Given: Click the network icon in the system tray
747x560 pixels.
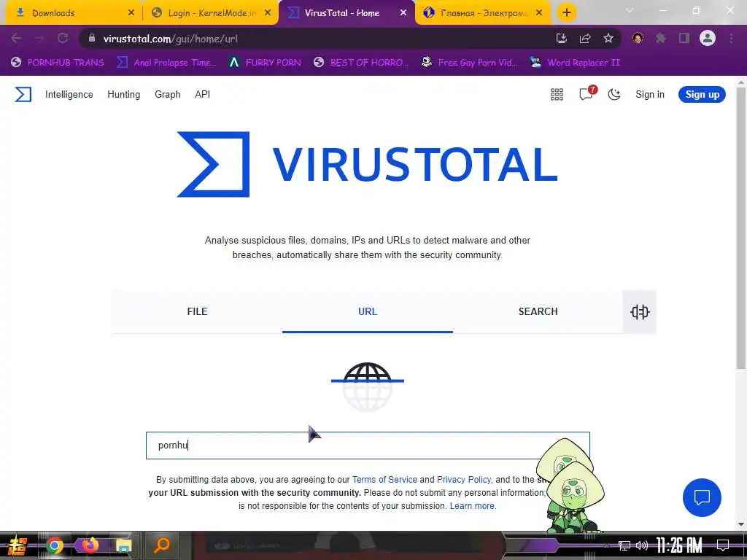Looking at the screenshot, I should pyautogui.click(x=624, y=545).
